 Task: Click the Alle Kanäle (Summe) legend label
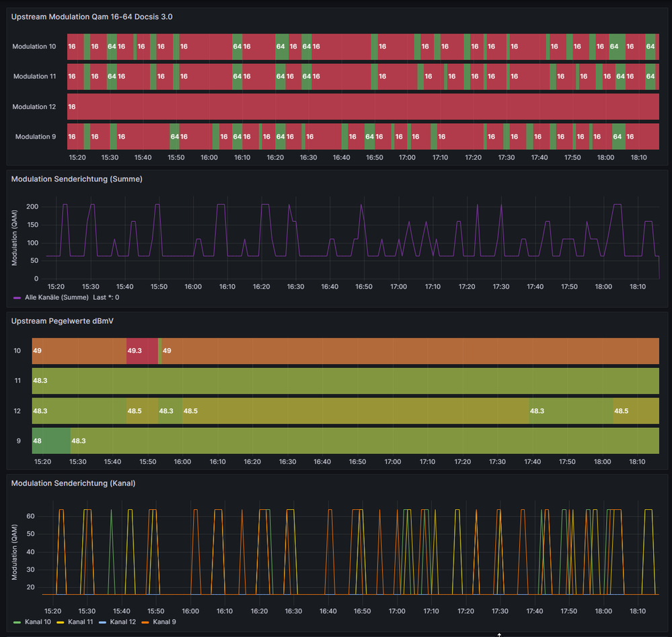point(57,297)
